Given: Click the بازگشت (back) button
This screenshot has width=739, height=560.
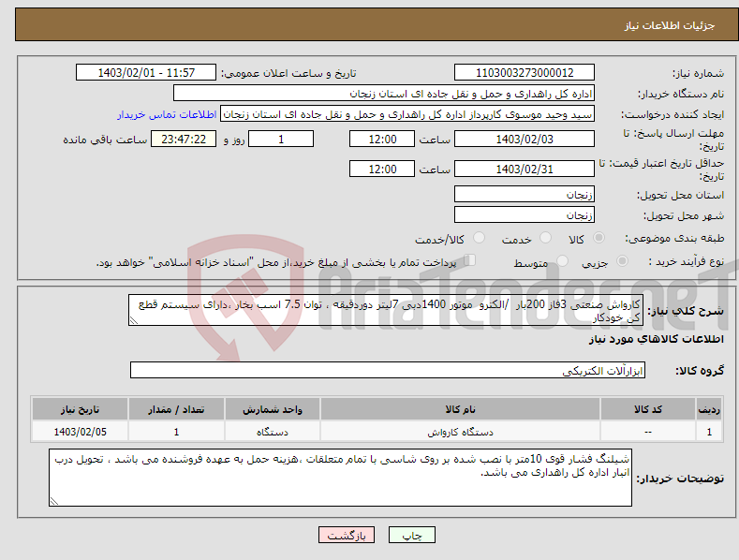Looking at the screenshot, I should (347, 535).
